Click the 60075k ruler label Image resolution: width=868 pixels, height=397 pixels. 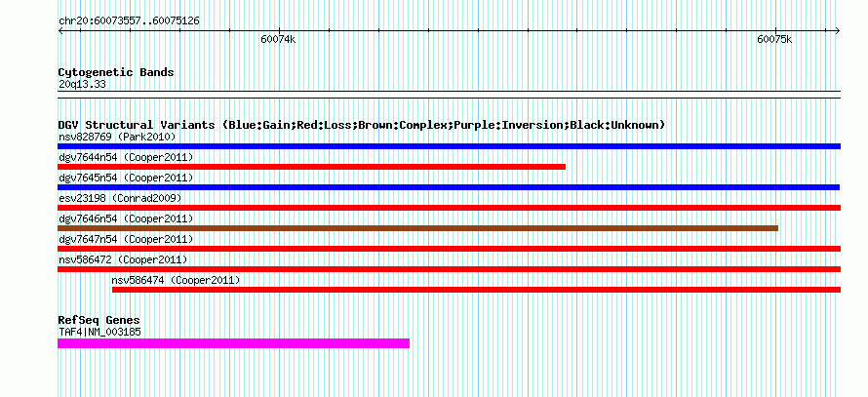tap(774, 40)
